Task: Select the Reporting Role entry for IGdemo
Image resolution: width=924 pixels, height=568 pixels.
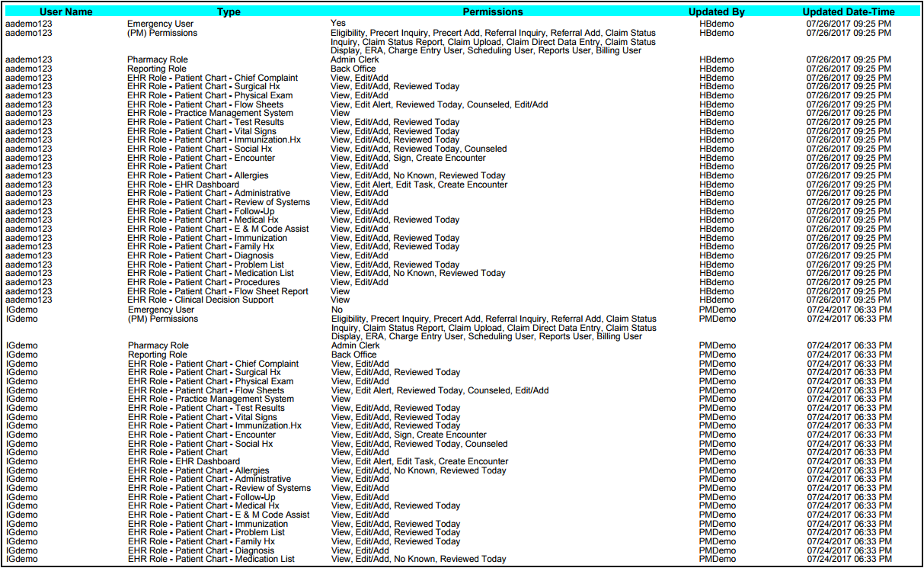Action: [x=158, y=355]
